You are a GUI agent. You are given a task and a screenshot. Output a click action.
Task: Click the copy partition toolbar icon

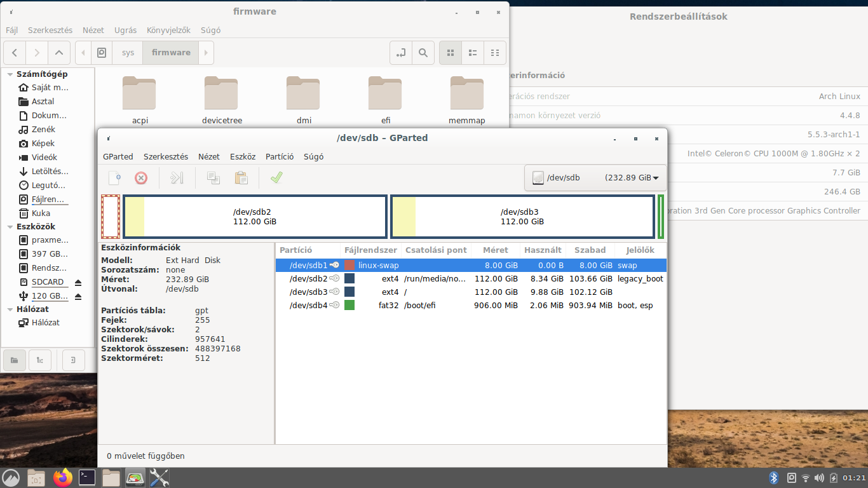click(214, 178)
